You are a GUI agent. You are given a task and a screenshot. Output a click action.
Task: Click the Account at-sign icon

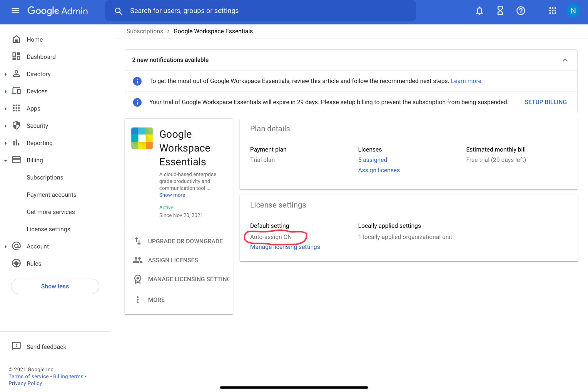point(16,246)
